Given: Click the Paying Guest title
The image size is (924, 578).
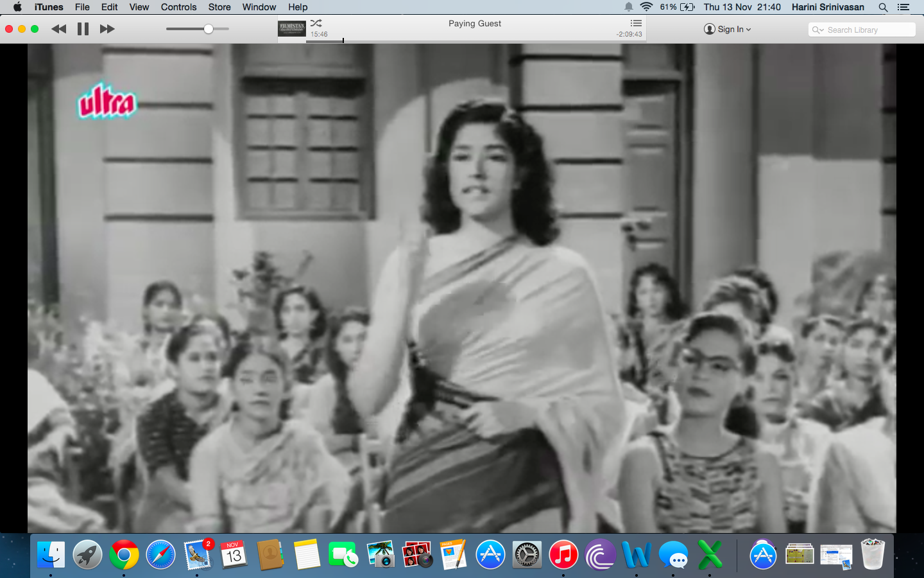Looking at the screenshot, I should point(475,24).
